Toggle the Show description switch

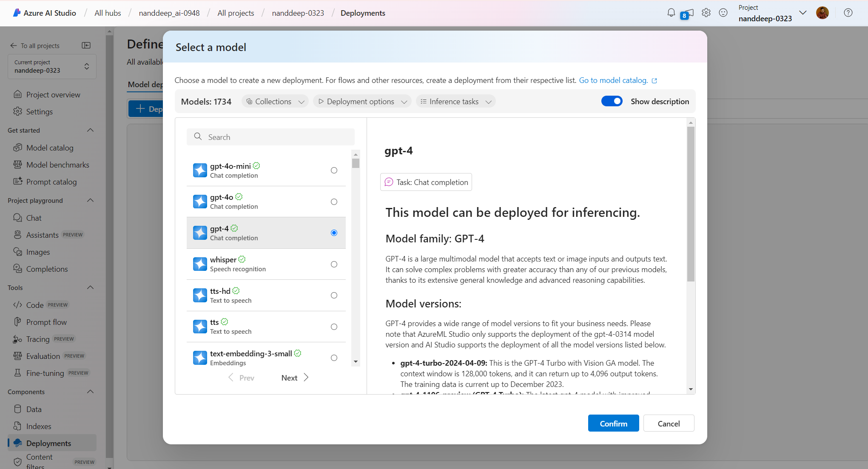tap(612, 101)
